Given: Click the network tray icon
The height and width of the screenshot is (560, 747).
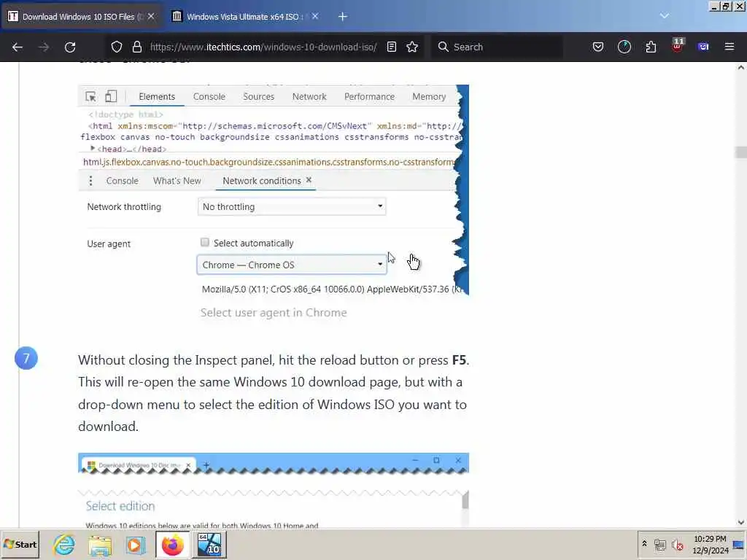Looking at the screenshot, I should click(659, 544).
